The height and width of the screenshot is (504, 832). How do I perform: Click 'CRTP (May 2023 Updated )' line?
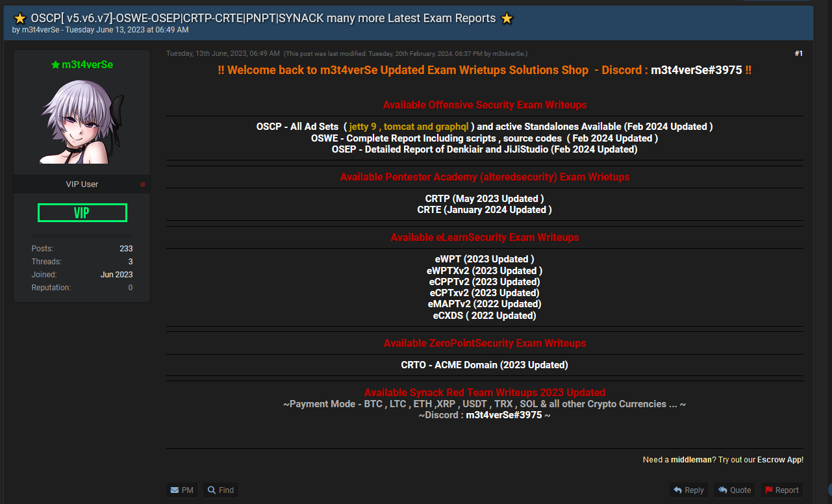(x=485, y=198)
